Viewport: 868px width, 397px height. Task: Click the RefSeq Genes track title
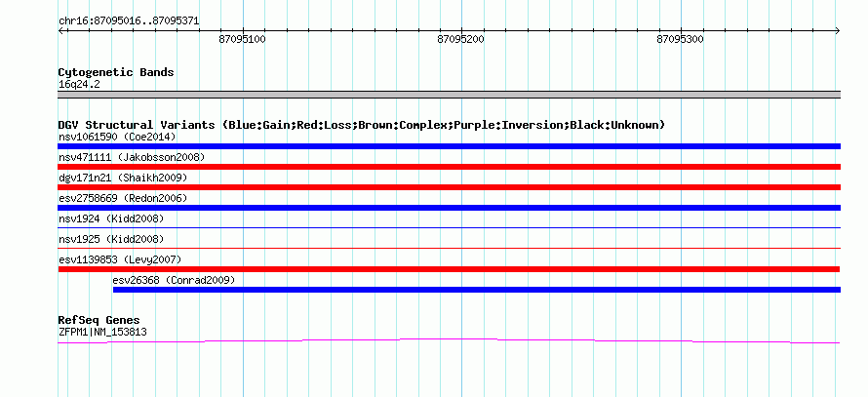pos(99,320)
